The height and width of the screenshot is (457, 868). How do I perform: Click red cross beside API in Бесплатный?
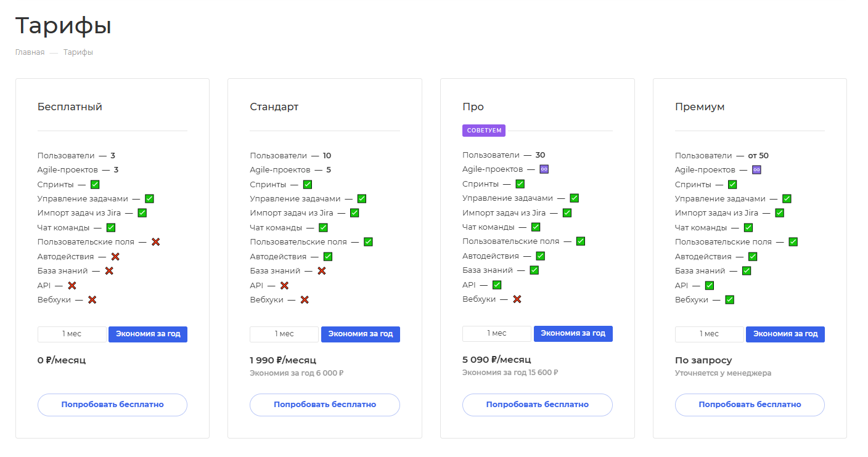[x=72, y=285]
